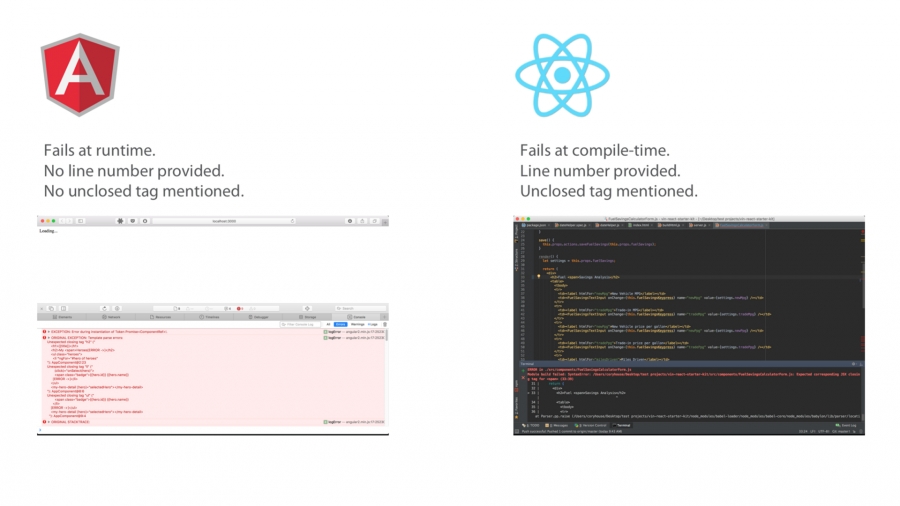Viewport: 900px width, 506px height.
Task: Select the FuelSavingsCalculatorForm.js editor tab
Action: [x=740, y=225]
